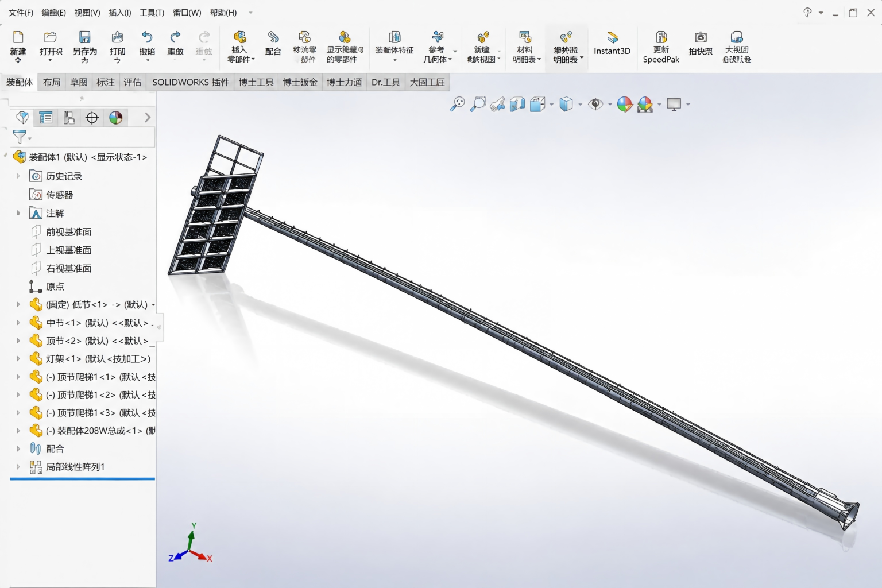Insert components using the 插入零部件 icon

click(240, 37)
